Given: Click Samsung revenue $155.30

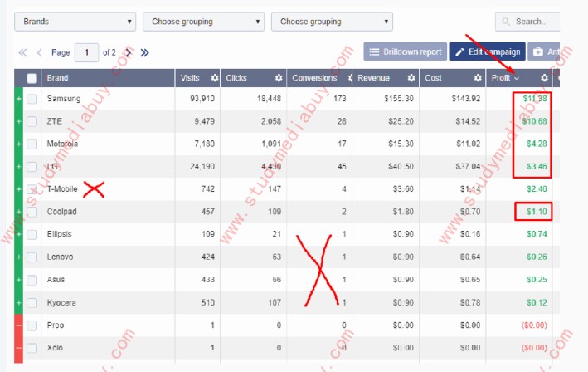Looking at the screenshot, I should 399,99.
